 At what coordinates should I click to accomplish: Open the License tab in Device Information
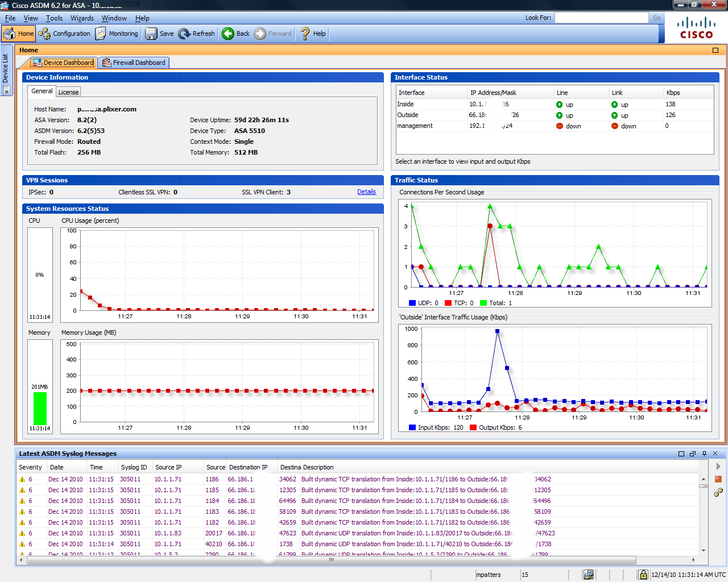[68, 92]
